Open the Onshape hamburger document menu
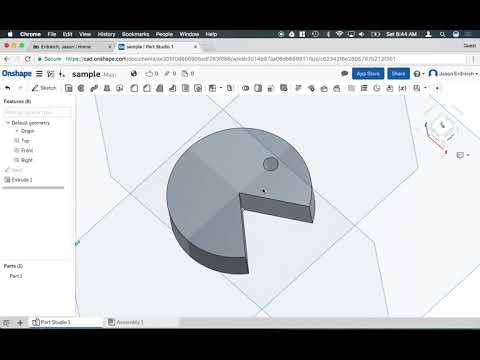Viewport: 480px width, 360px height. tap(39, 74)
